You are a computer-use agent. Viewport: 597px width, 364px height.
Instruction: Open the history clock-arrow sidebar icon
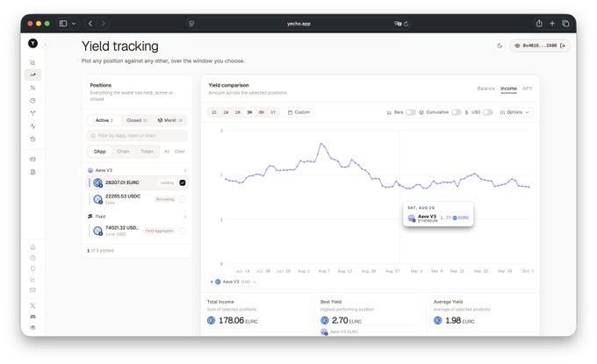click(32, 139)
